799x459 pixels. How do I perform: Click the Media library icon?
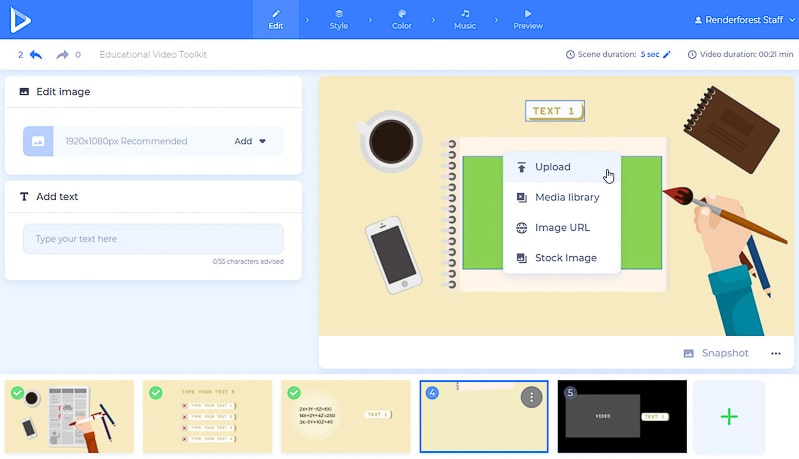[521, 197]
